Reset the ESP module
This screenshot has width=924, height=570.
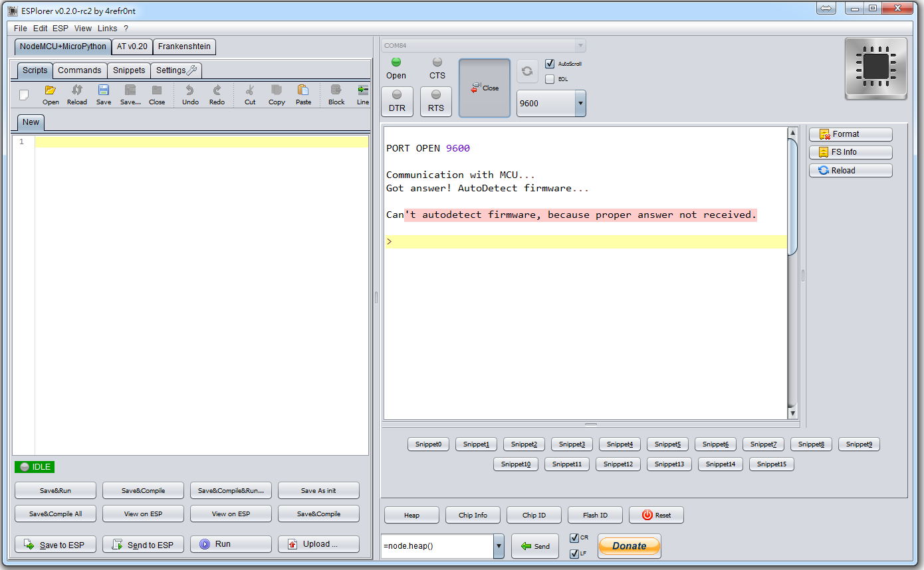[x=656, y=515]
